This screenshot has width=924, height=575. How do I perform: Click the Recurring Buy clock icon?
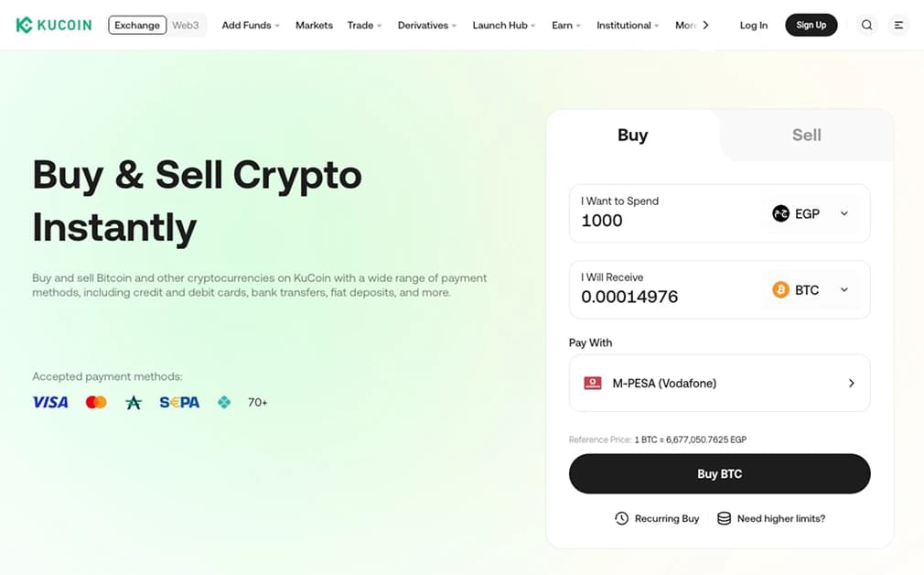pos(621,518)
